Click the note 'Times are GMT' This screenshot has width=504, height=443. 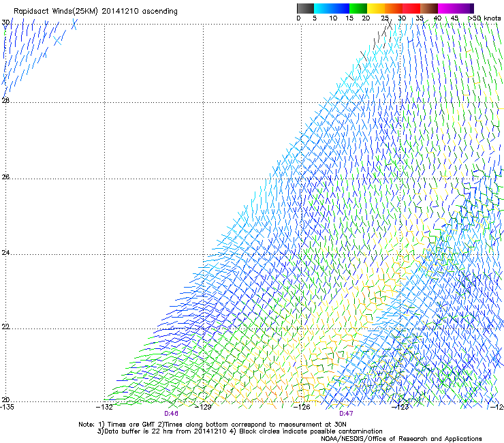click(x=131, y=425)
